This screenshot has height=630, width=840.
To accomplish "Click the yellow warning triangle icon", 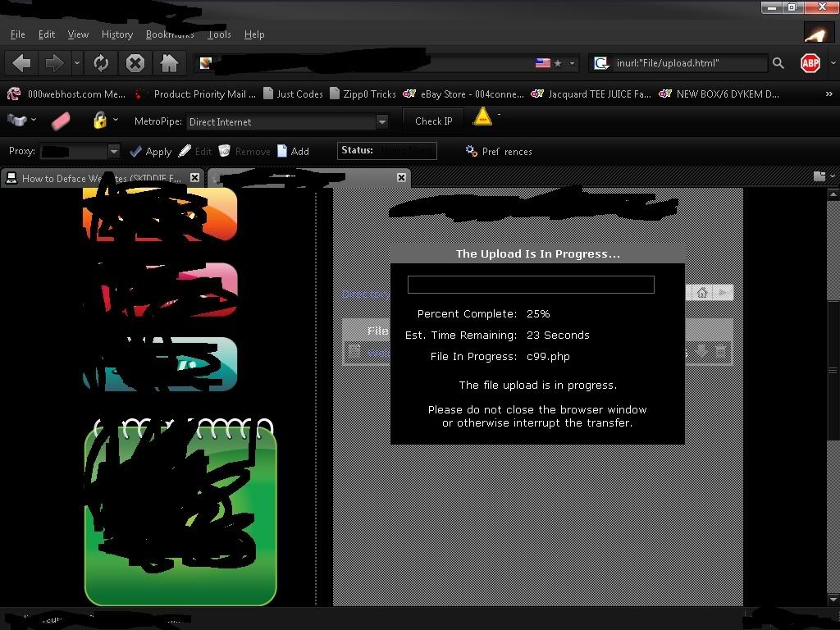I will pyautogui.click(x=482, y=116).
